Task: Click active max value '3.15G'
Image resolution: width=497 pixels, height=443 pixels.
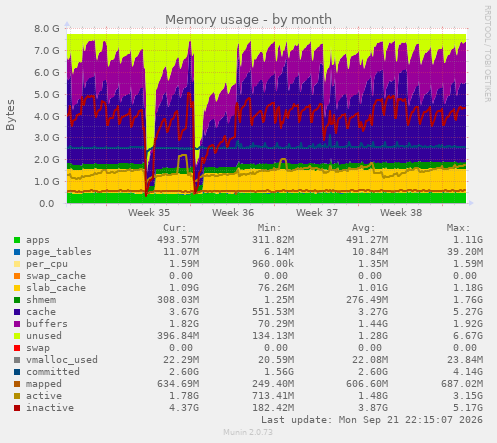Action: tap(468, 396)
